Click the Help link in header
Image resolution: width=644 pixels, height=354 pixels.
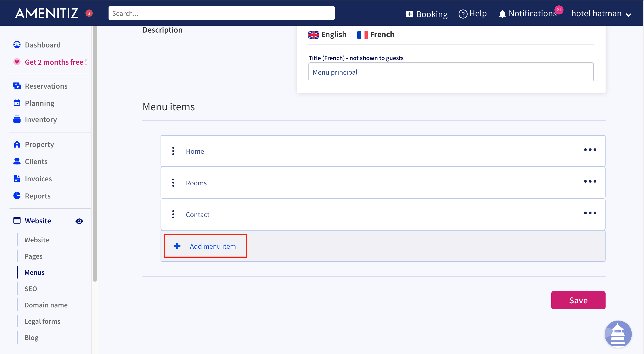click(473, 14)
